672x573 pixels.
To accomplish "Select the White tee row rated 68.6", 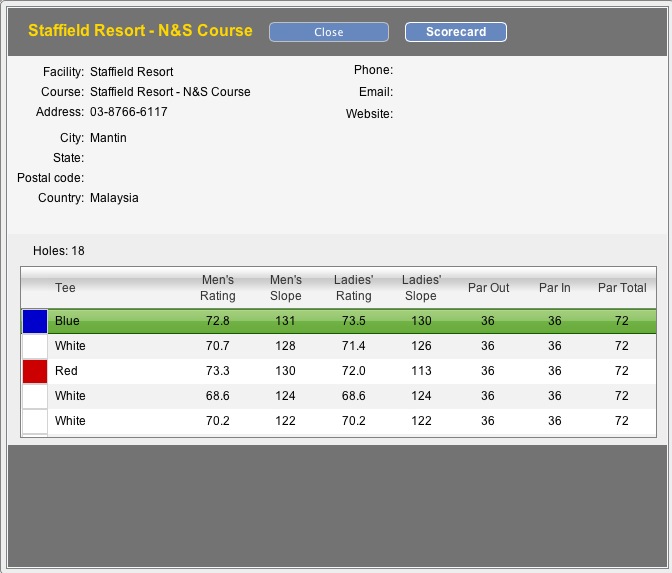I will 340,396.
